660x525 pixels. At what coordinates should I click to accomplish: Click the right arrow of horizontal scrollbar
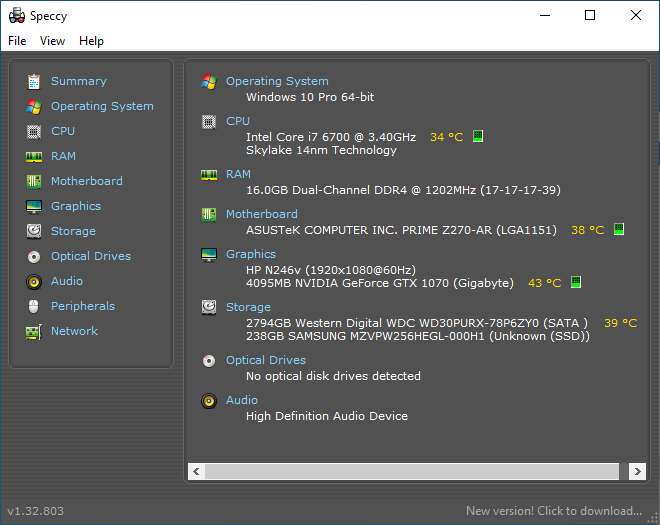click(x=637, y=472)
